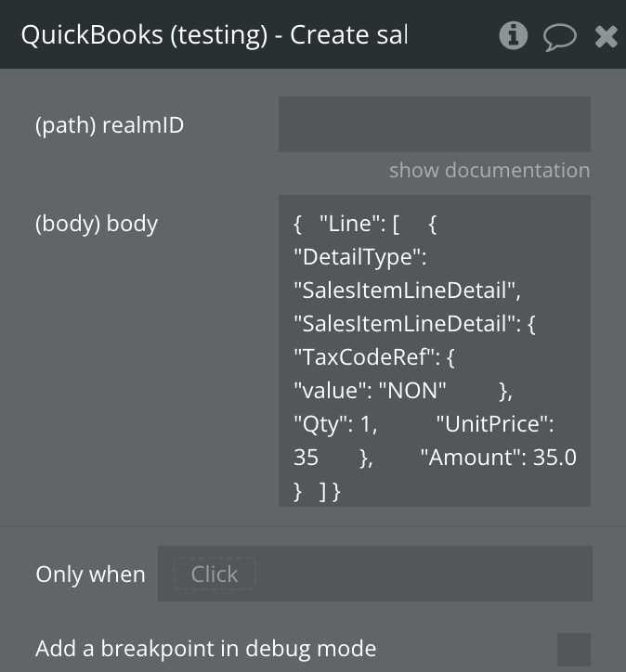Focus the realmID path input field
Screen dimensions: 626x672
point(434,124)
